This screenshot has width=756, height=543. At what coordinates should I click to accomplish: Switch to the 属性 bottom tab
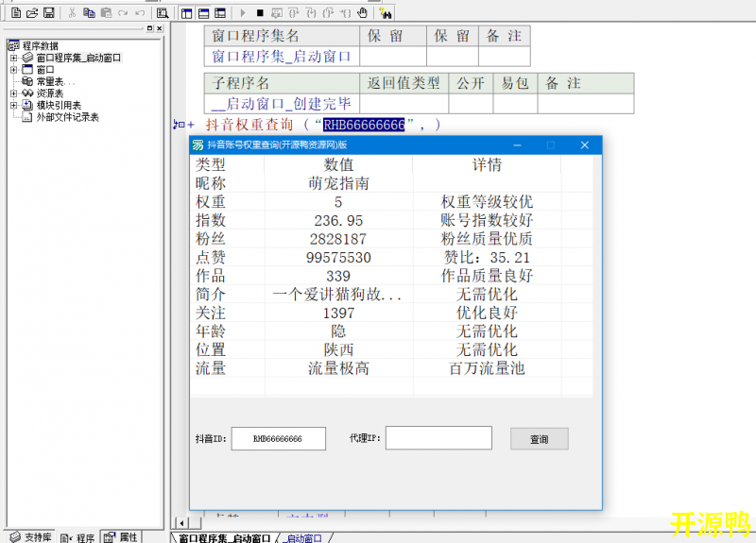(x=121, y=536)
